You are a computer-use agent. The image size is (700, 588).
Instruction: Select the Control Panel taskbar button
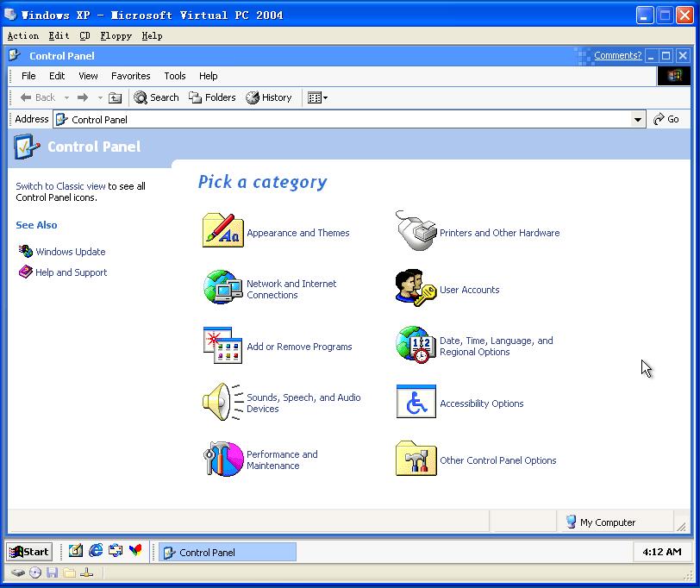pos(228,553)
